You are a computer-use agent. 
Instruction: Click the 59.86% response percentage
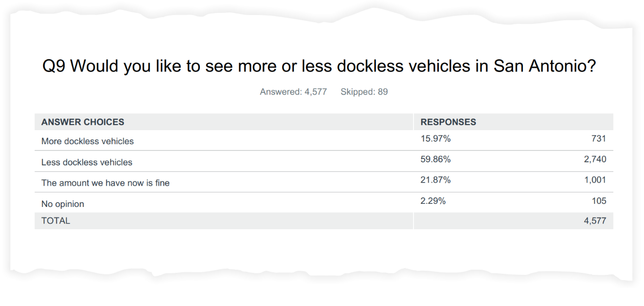pyautogui.click(x=435, y=159)
